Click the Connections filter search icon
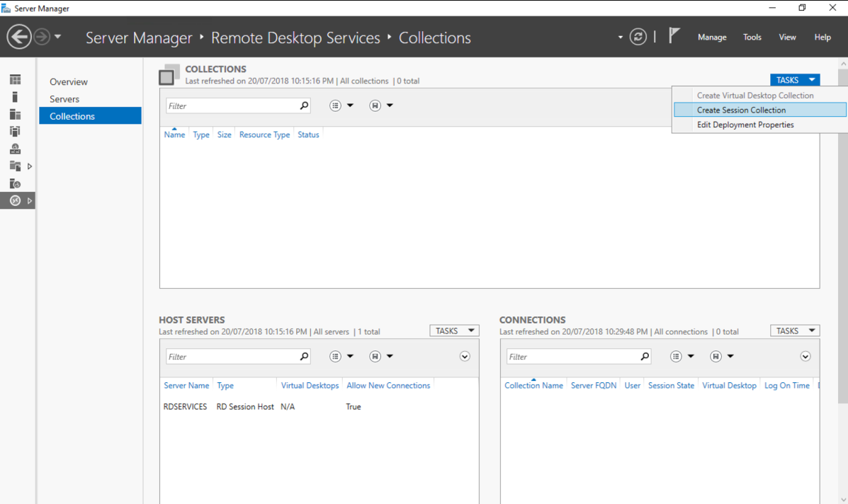 point(645,356)
